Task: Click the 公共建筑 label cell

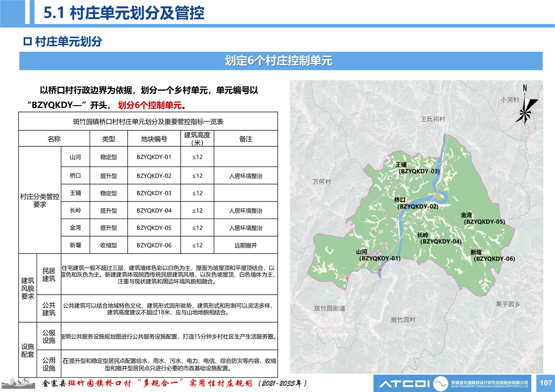Action: [x=49, y=309]
